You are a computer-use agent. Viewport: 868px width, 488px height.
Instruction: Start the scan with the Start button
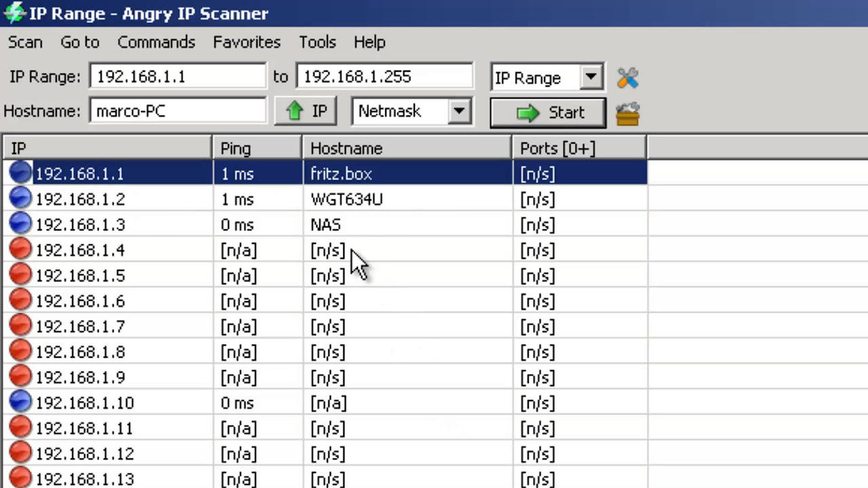click(x=548, y=113)
